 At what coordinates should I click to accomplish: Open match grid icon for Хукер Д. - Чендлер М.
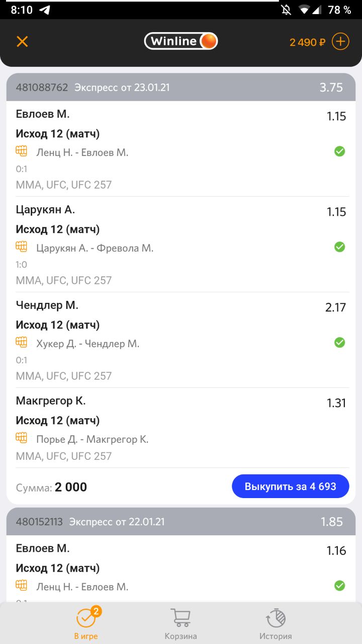(21, 342)
